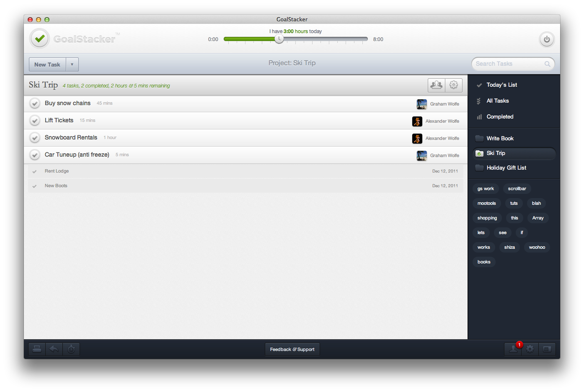Click Graham Wolfe's avatar on Buy snow chains
Viewport: 584px width, 392px height.
point(422,104)
